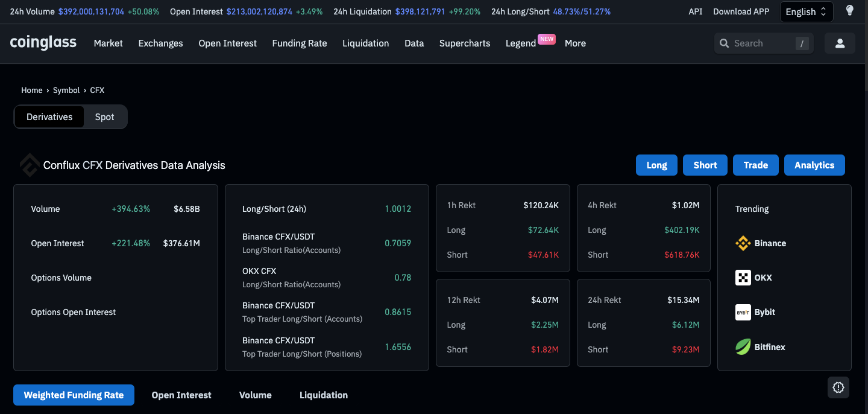Screen dimensions: 868x414
Task: Open the Open Interest nav menu
Action: coord(228,43)
